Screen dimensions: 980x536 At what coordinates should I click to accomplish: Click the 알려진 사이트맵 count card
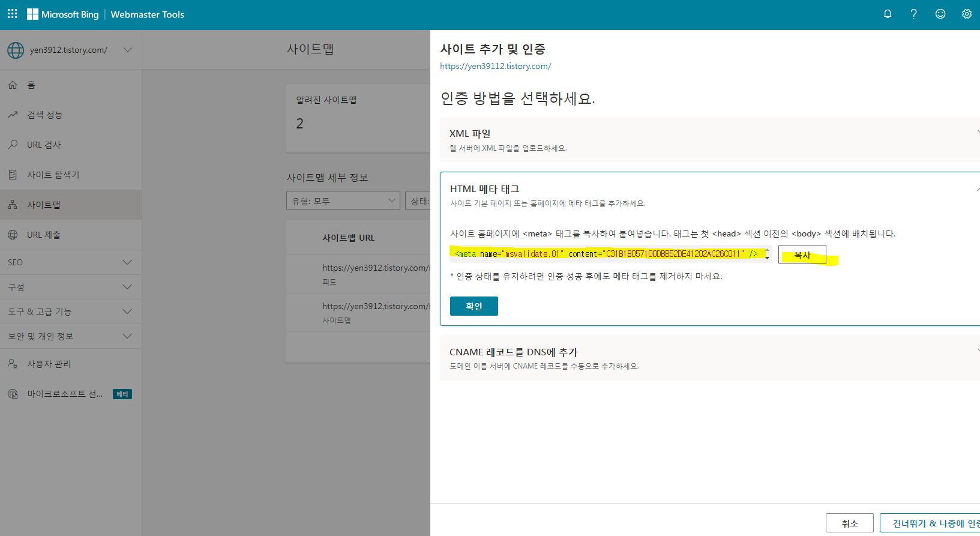[x=358, y=118]
